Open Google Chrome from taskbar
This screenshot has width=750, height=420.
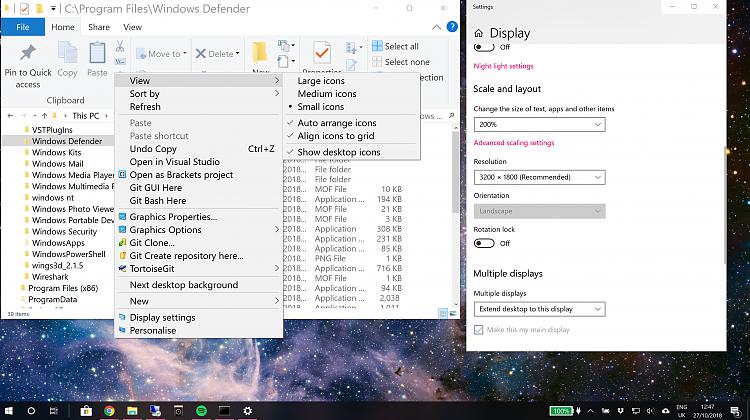pos(109,410)
